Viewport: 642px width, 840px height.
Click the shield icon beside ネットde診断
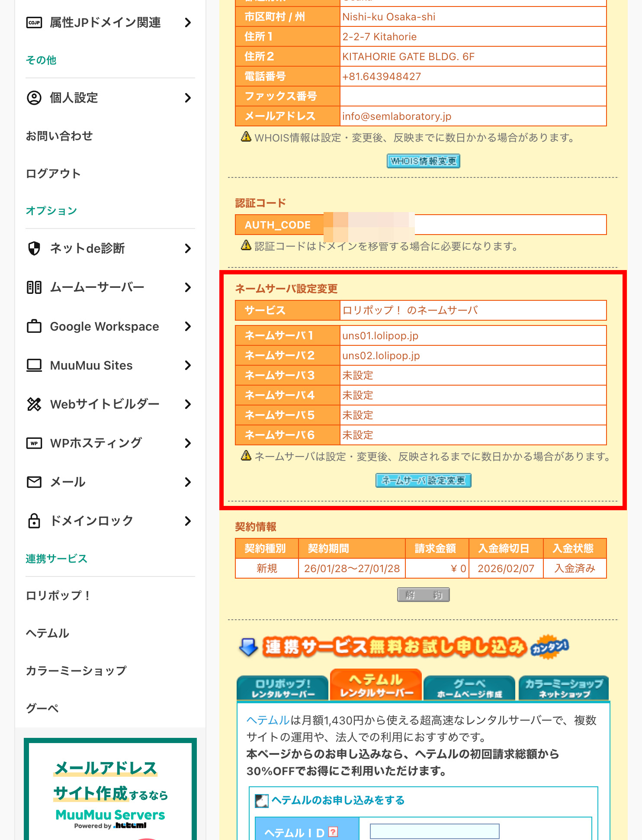[34, 248]
